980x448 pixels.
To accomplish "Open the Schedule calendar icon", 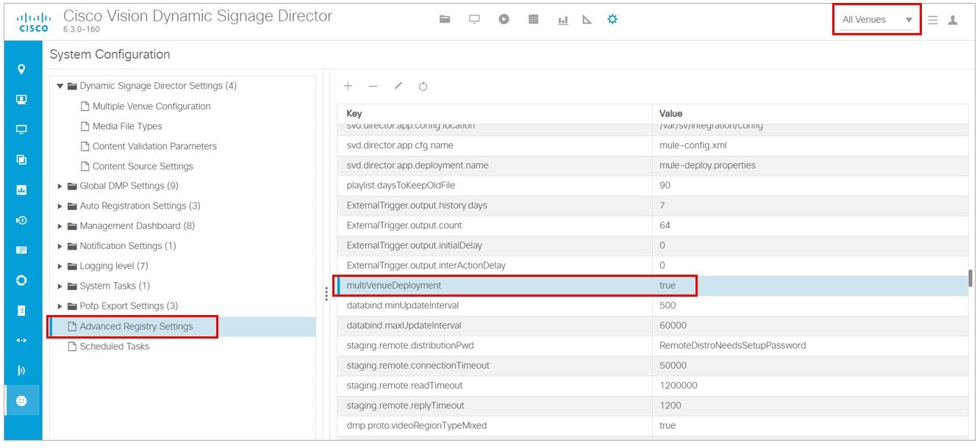I will click(x=533, y=19).
